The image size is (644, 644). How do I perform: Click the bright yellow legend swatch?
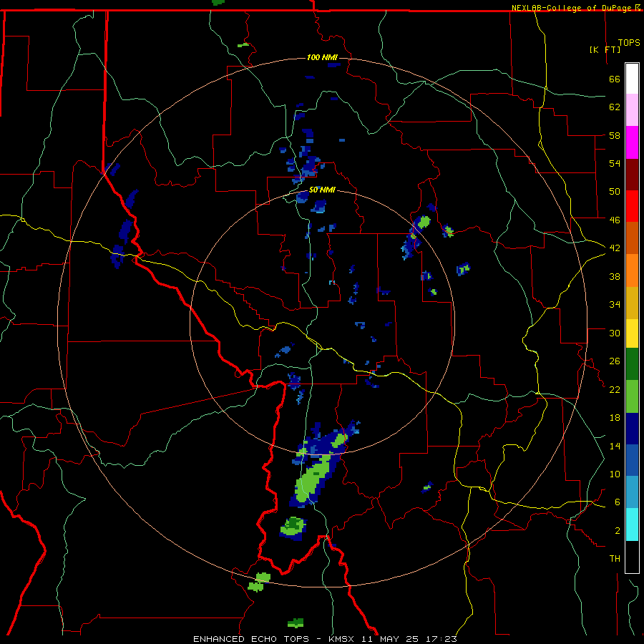pyautogui.click(x=632, y=333)
